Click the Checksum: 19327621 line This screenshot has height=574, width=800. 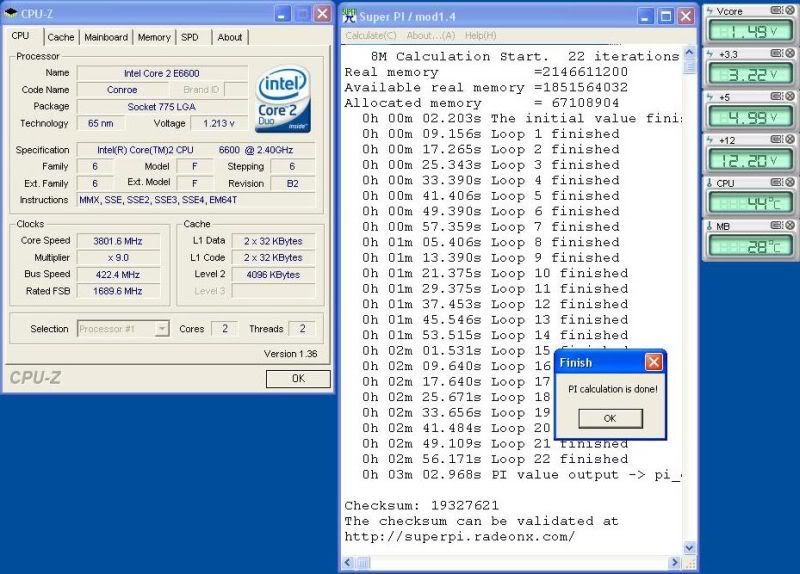[x=421, y=506]
